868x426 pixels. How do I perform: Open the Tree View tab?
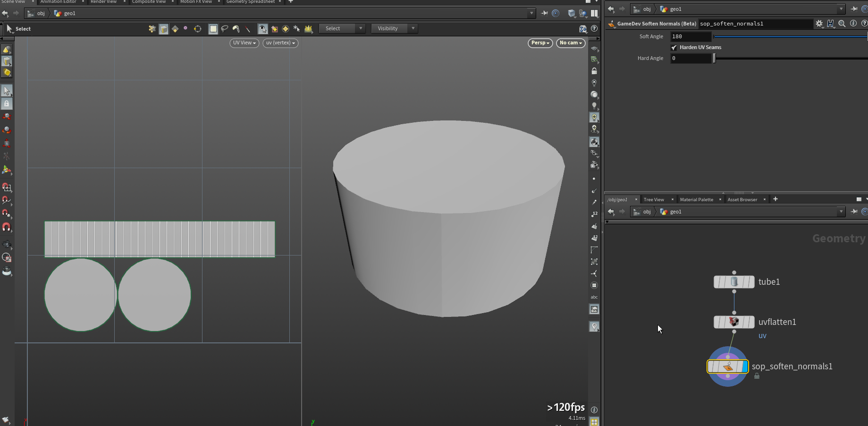tap(653, 199)
